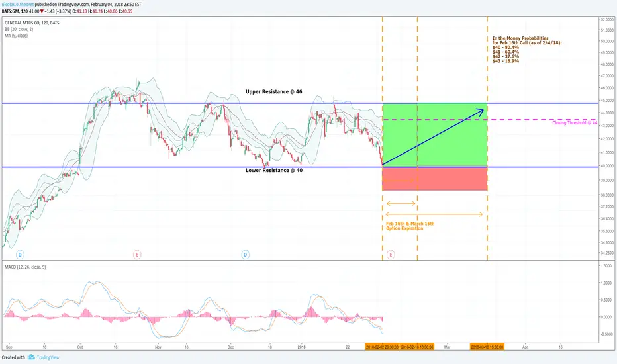Click the Apr label on the time axis
The image size is (617, 364).
pos(525,347)
